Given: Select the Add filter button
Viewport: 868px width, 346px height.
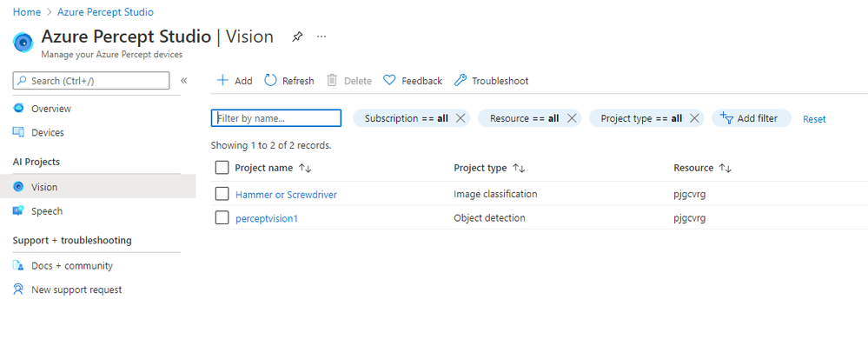Looking at the screenshot, I should point(752,118).
